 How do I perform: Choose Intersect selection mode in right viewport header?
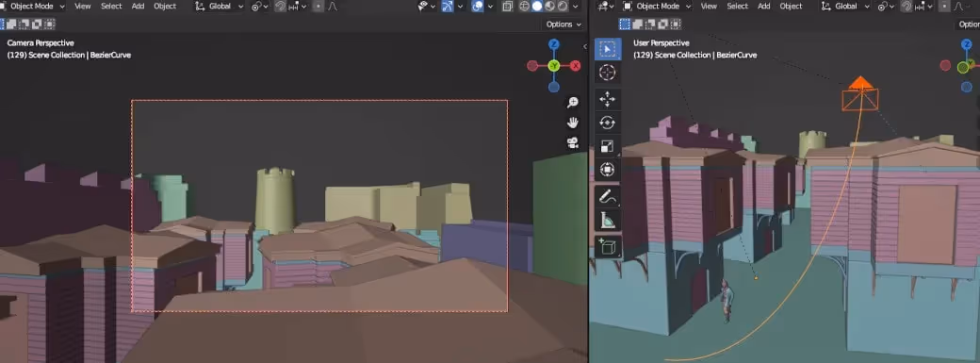pyautogui.click(x=676, y=25)
